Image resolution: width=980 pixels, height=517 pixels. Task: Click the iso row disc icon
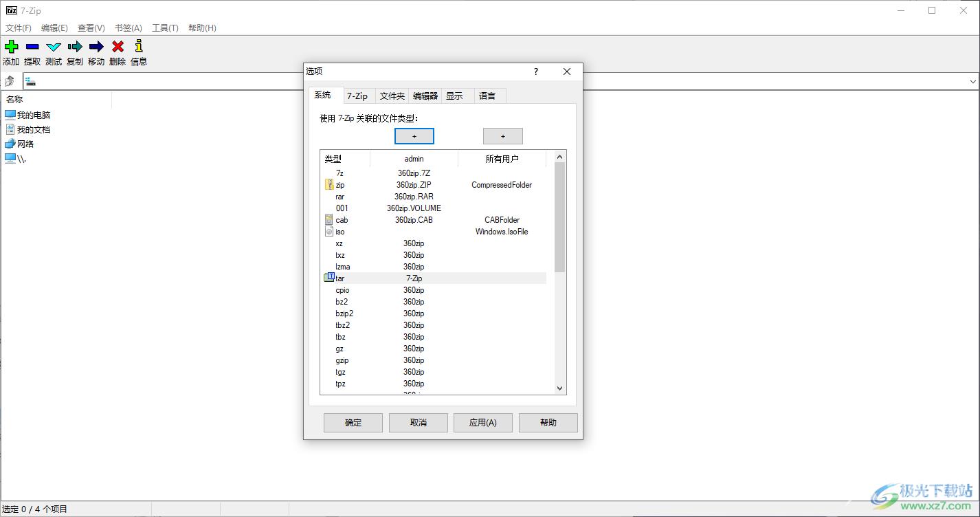click(329, 231)
